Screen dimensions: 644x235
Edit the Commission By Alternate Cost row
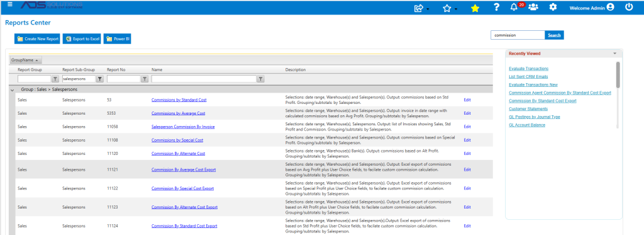(x=467, y=154)
